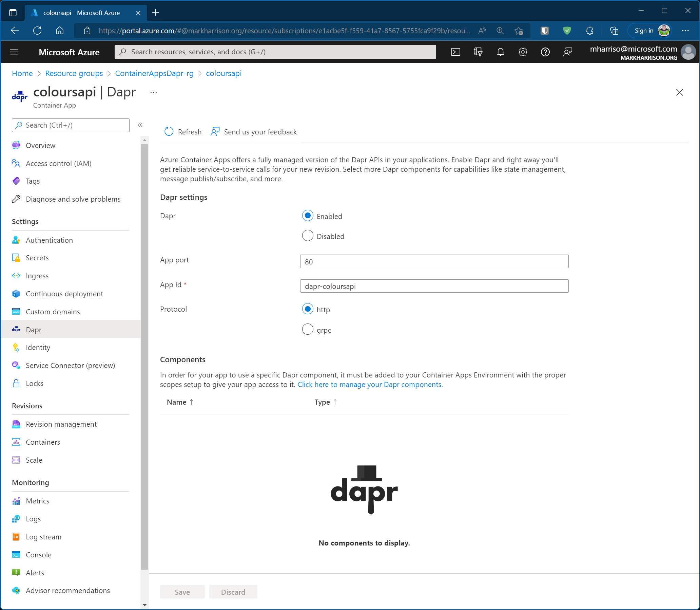Open Azure Cloud Shell icon
The image size is (700, 610).
pos(455,52)
